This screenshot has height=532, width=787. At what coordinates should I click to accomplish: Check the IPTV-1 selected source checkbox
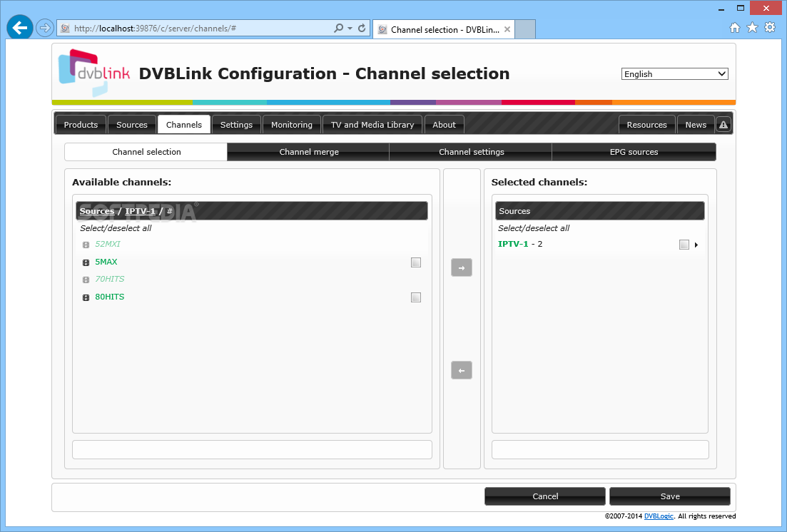point(684,245)
